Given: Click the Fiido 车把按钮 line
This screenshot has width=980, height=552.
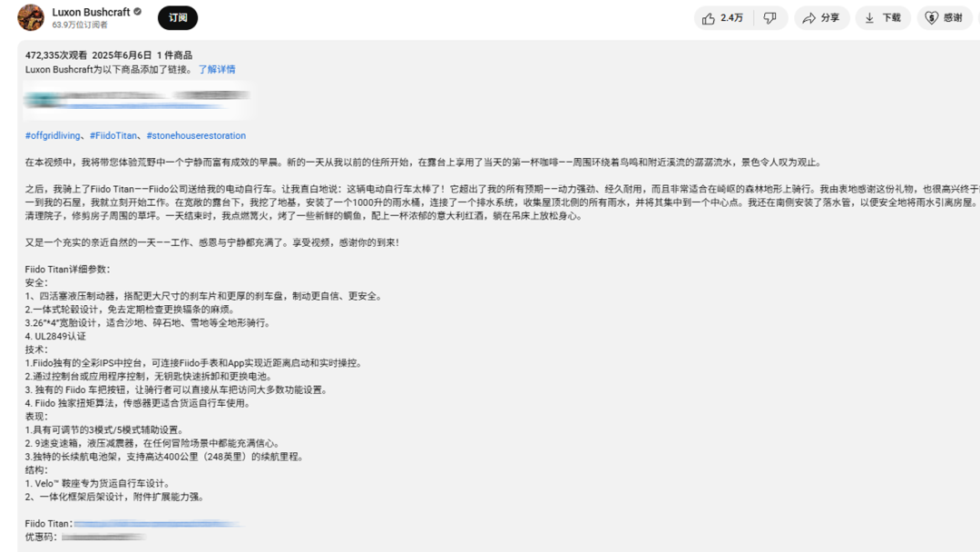Looking at the screenshot, I should tap(177, 390).
